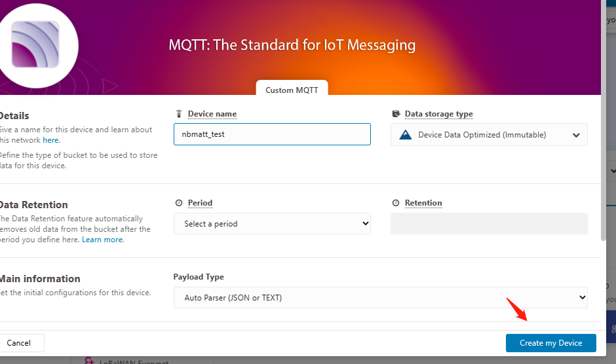616x364 pixels.
Task: Click the Main information section heading
Action: point(40,279)
